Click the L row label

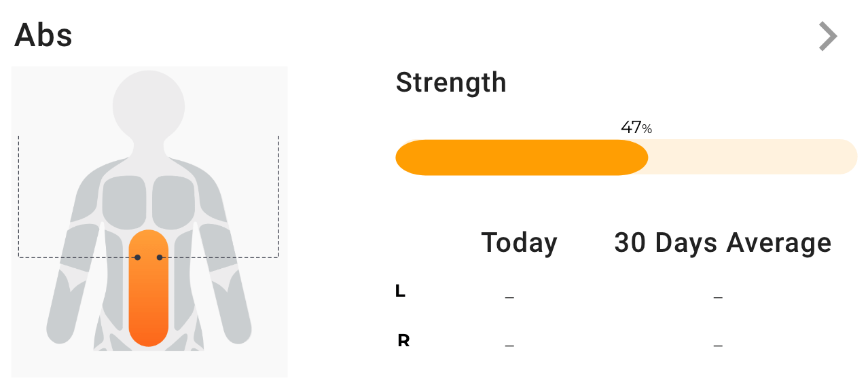(x=401, y=291)
